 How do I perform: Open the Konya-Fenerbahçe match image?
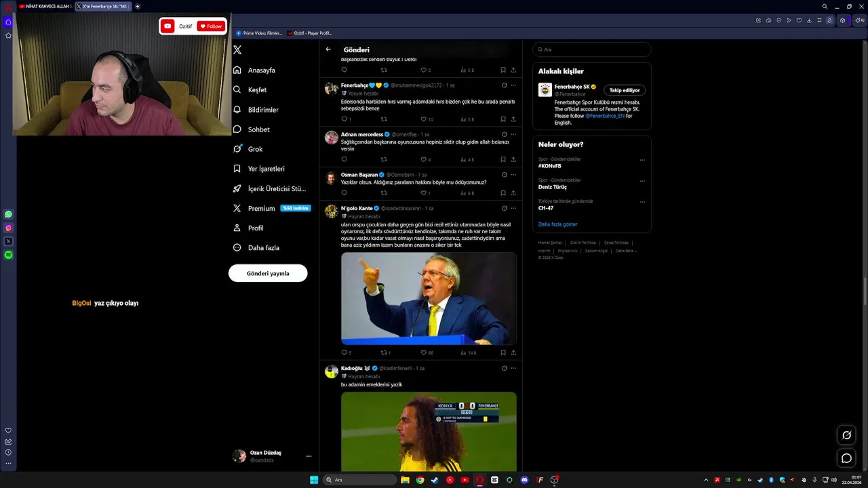click(429, 432)
